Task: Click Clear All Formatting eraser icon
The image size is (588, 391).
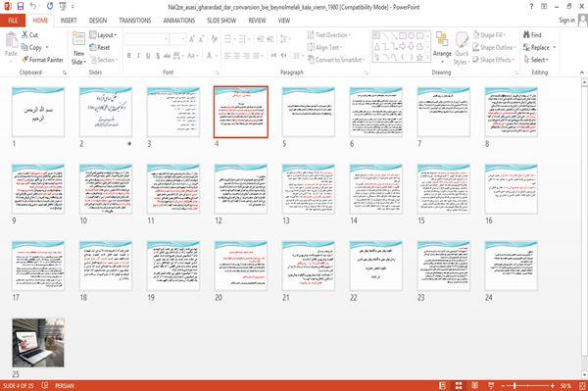Action: point(214,39)
